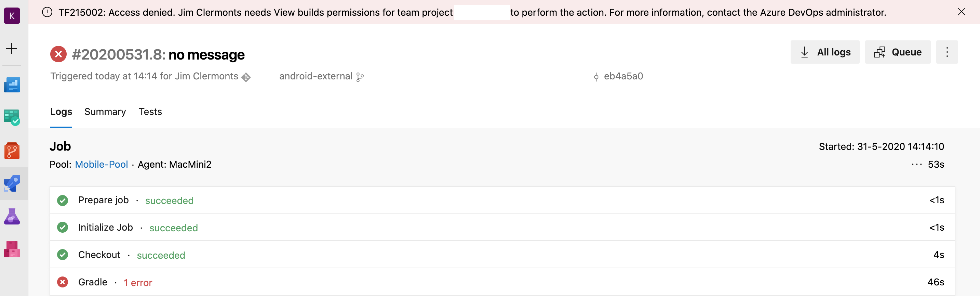The image size is (980, 296).
Task: Dismiss the access denied error banner
Action: click(961, 12)
